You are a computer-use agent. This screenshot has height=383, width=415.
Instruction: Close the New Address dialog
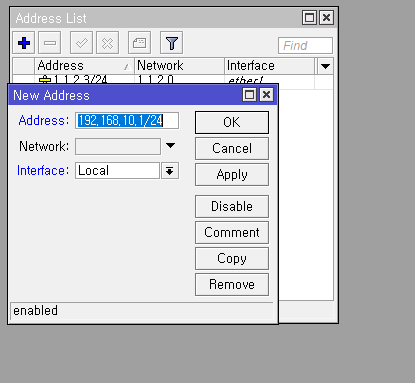click(267, 95)
